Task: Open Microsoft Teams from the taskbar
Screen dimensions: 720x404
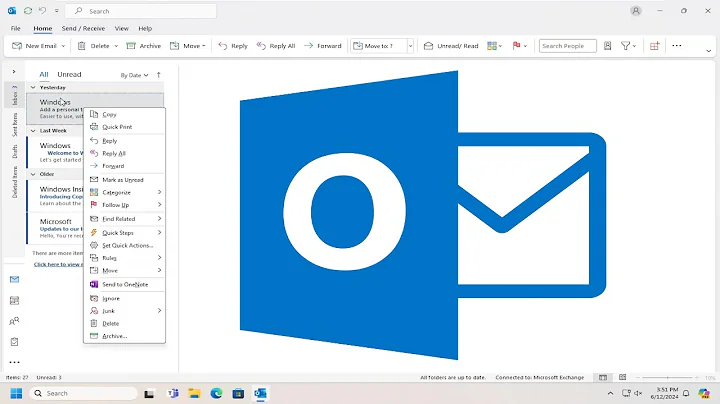Action: (173, 393)
